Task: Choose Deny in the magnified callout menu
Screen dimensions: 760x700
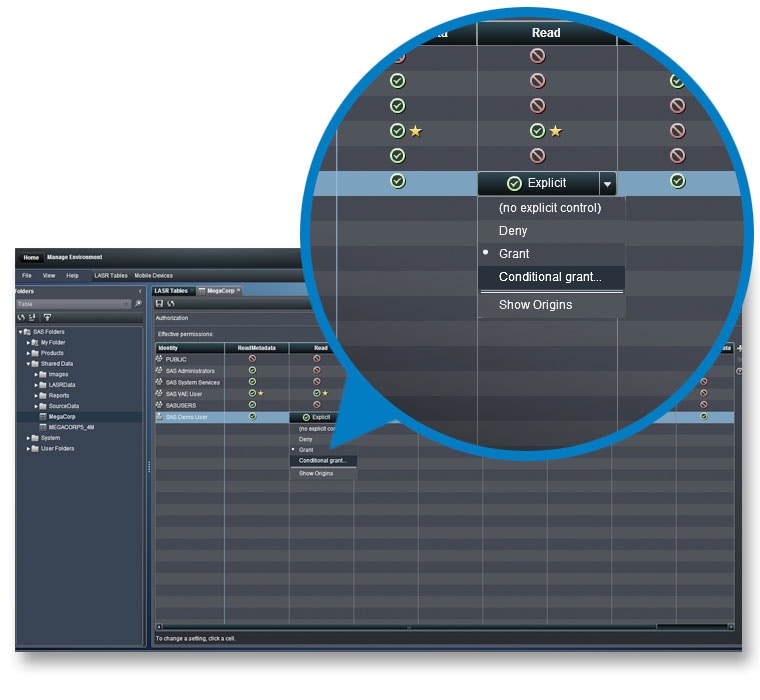Action: 513,231
